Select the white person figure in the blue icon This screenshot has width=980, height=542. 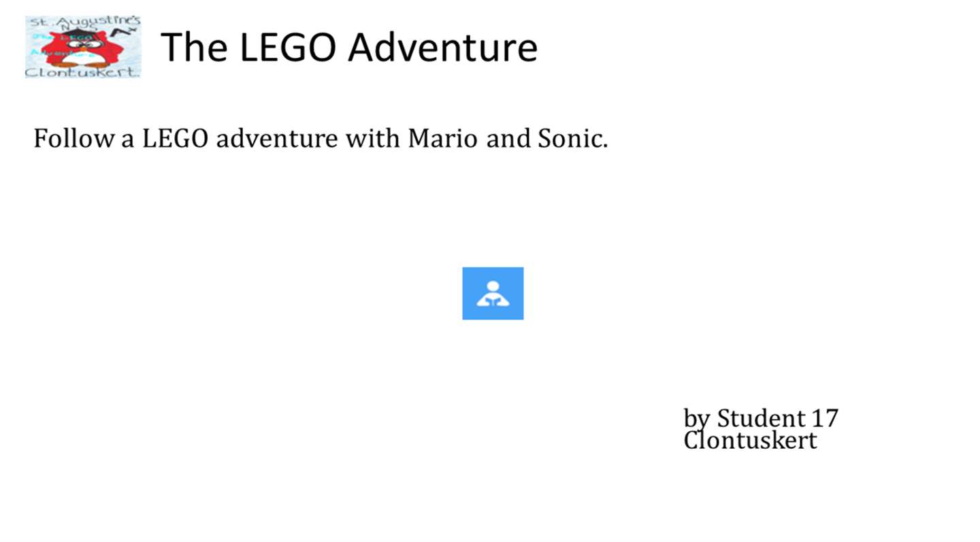(x=493, y=294)
